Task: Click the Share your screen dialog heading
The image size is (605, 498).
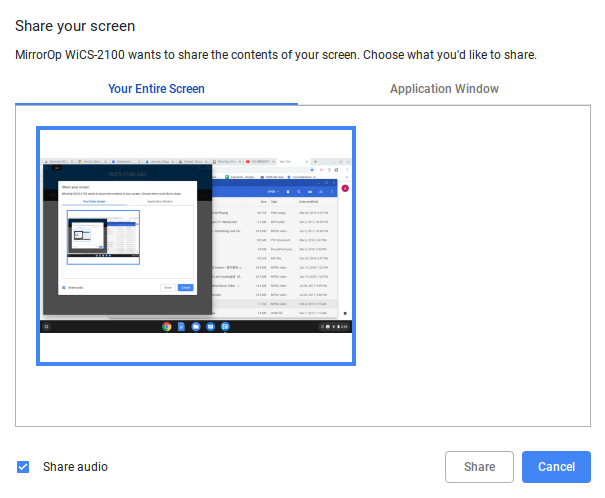Action: (75, 26)
